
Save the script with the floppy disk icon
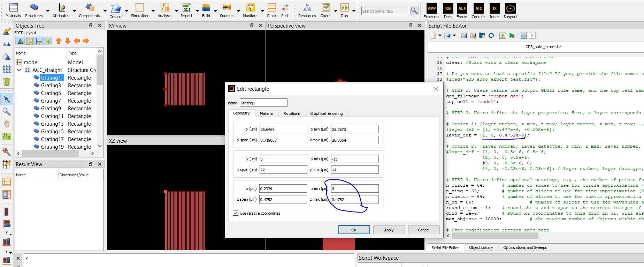(464, 35)
